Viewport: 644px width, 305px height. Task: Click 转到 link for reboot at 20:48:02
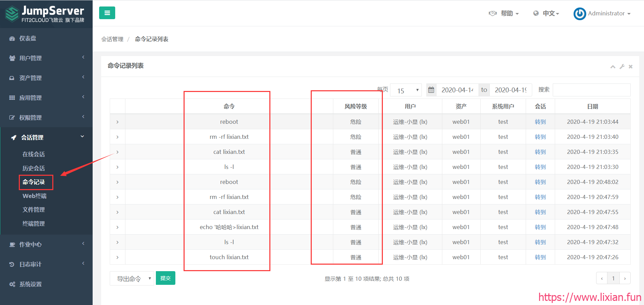[540, 182]
